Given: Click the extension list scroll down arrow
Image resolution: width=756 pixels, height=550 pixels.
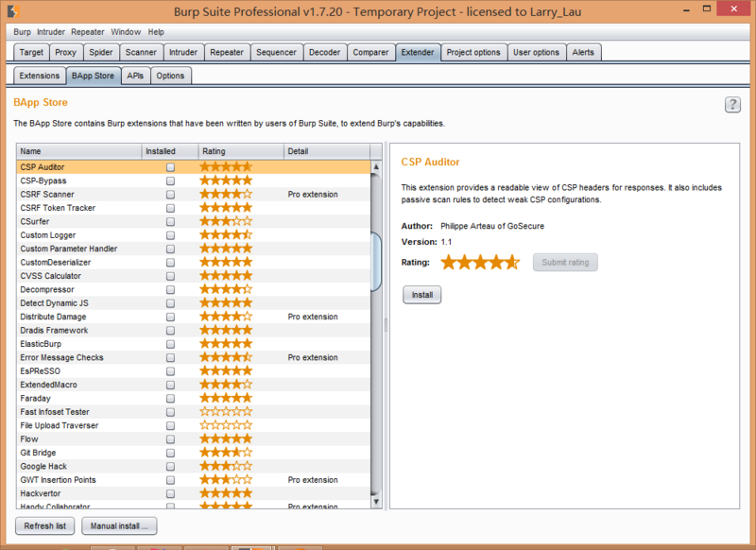Looking at the screenshot, I should pyautogui.click(x=376, y=502).
